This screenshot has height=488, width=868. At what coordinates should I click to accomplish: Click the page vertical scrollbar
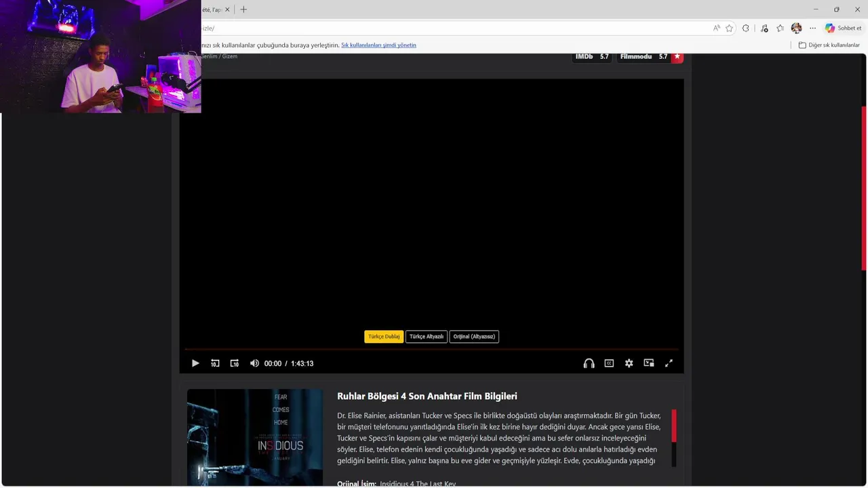tap(863, 188)
